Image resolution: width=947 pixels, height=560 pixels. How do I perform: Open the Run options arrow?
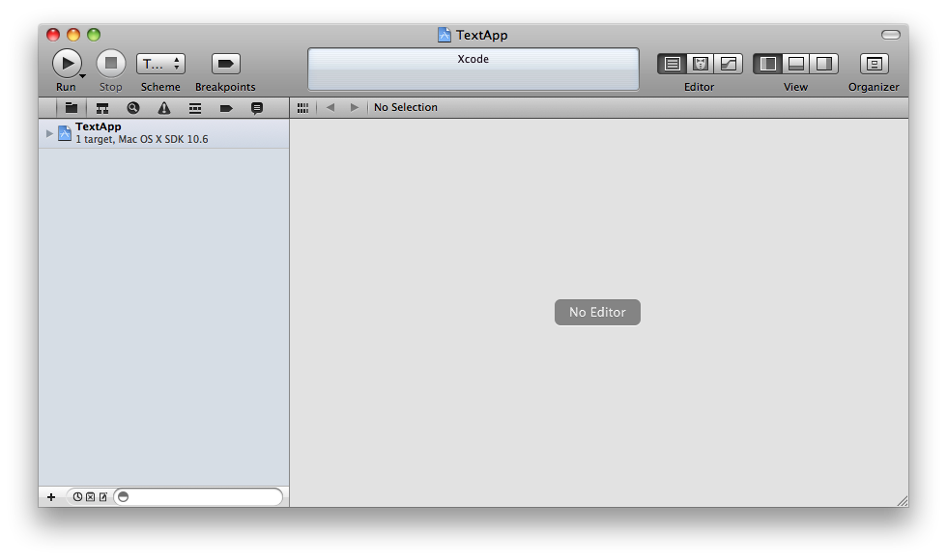pos(83,76)
